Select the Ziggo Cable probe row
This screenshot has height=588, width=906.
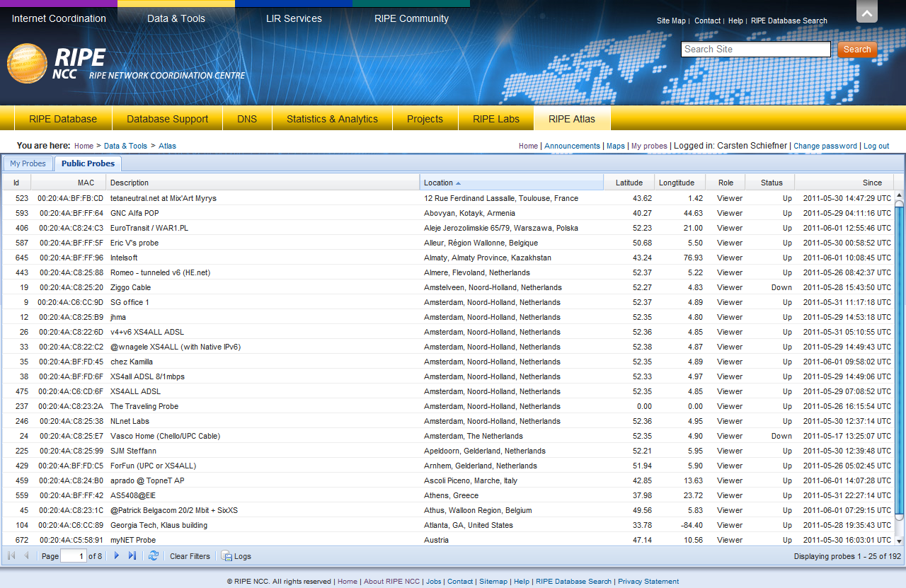click(x=448, y=287)
